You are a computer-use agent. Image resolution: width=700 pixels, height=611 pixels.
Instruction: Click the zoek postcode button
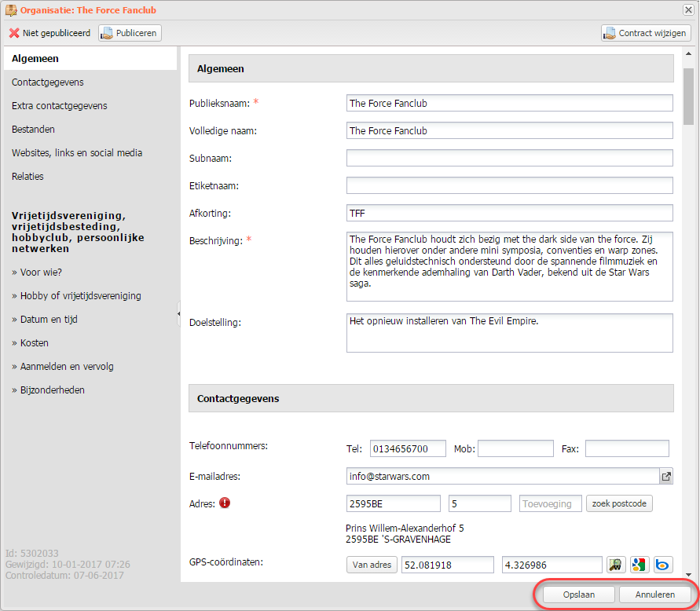tap(619, 503)
